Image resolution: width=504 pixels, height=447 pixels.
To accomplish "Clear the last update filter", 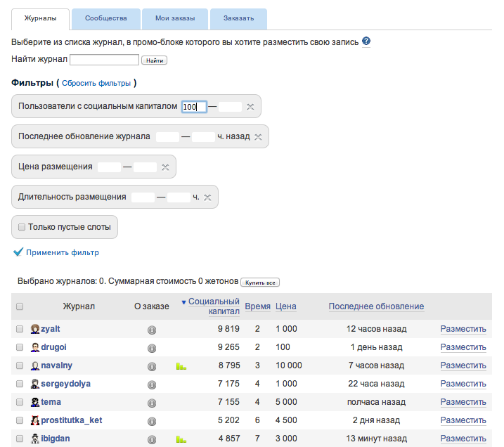I will pyautogui.click(x=258, y=136).
